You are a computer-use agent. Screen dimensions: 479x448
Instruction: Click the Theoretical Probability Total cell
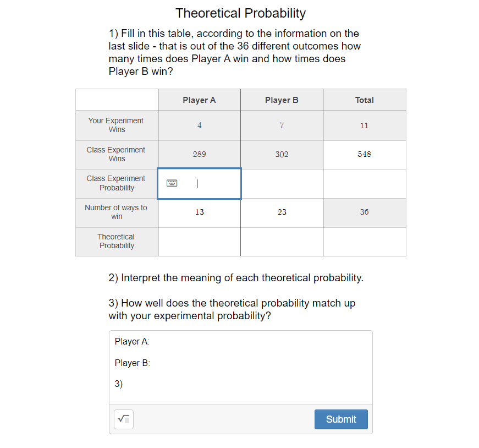[364, 242]
